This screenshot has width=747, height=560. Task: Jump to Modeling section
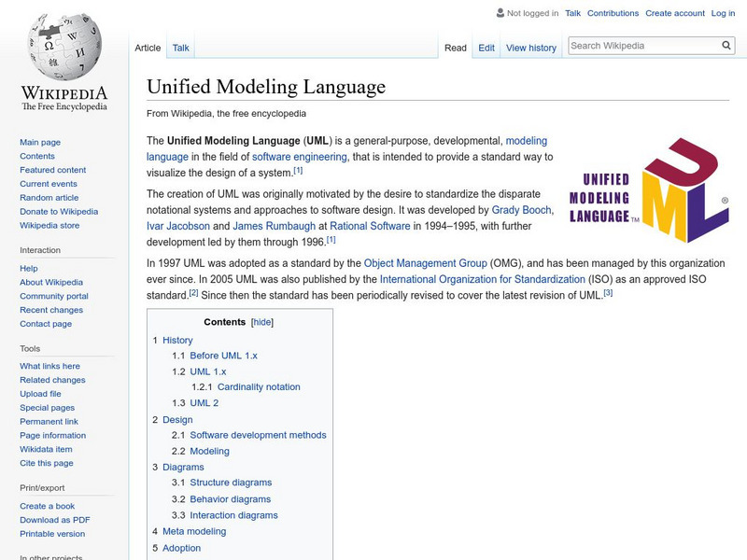(209, 451)
